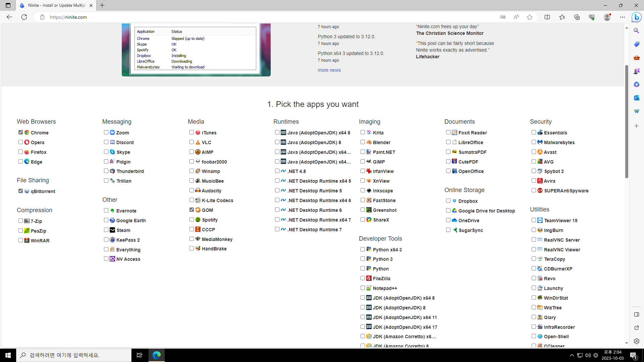The width and height of the screenshot is (644, 362).
Task: Check the LibreOffice checkbox
Action: [448, 142]
